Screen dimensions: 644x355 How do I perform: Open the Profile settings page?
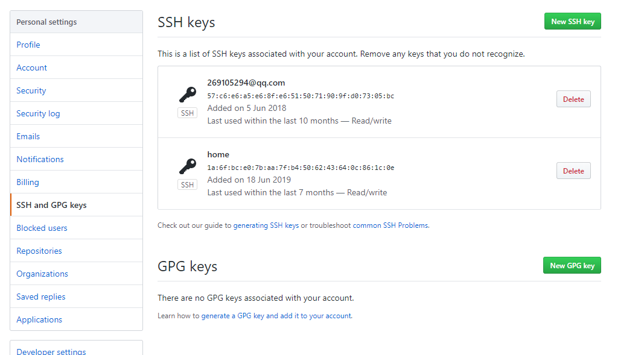(28, 45)
